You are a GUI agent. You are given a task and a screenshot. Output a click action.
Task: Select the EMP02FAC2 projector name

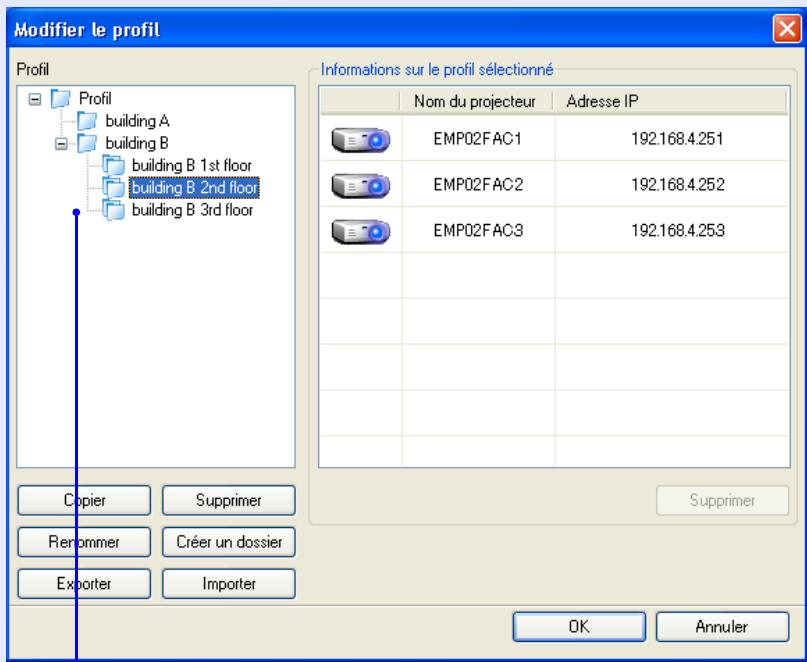[x=478, y=185]
